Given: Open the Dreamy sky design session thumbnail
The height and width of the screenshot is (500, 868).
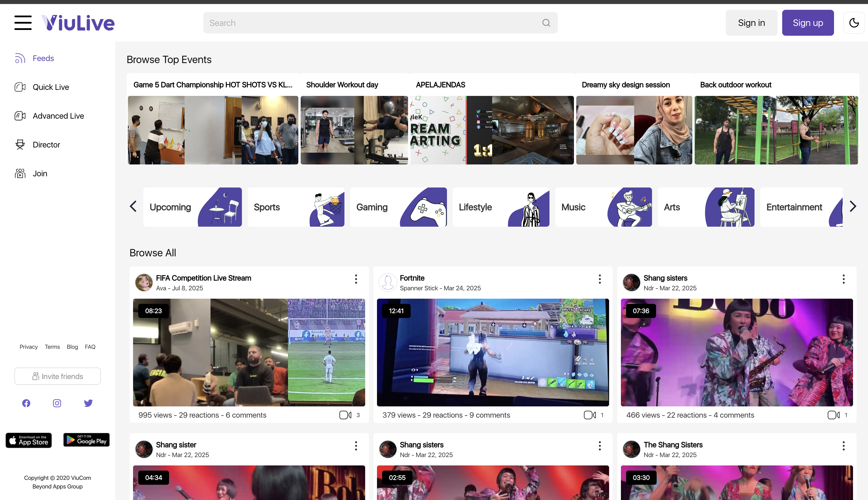Looking at the screenshot, I should point(634,130).
